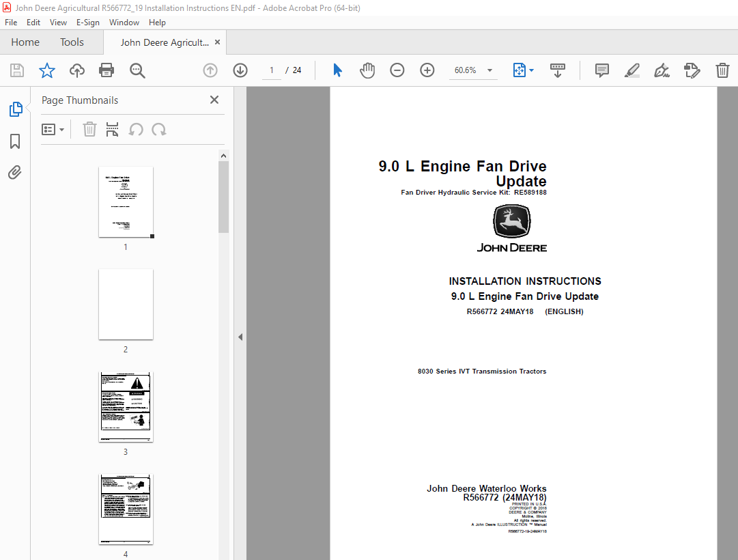Click the current page number field
738x560 pixels.
(x=272, y=70)
